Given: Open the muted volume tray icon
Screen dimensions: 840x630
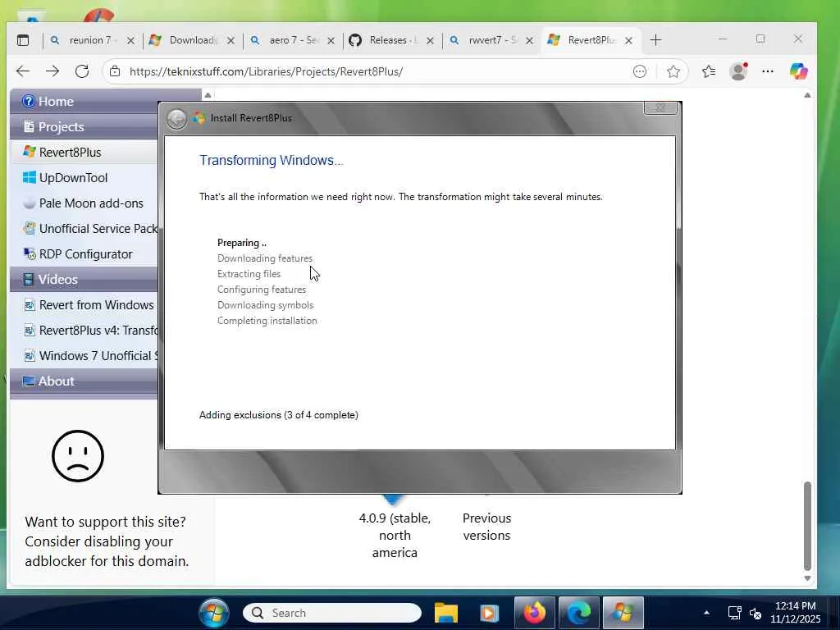Looking at the screenshot, I should pos(756,614).
